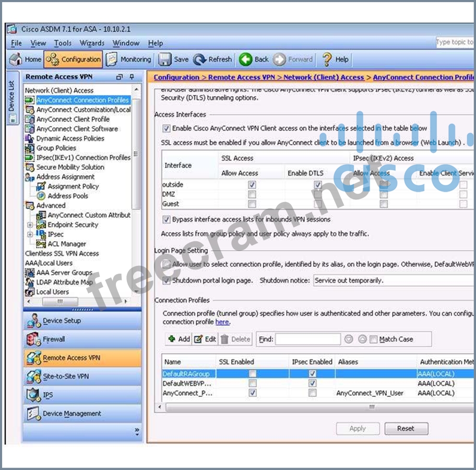Click the Add connection profile button
This screenshot has height=470, width=476.
point(178,339)
